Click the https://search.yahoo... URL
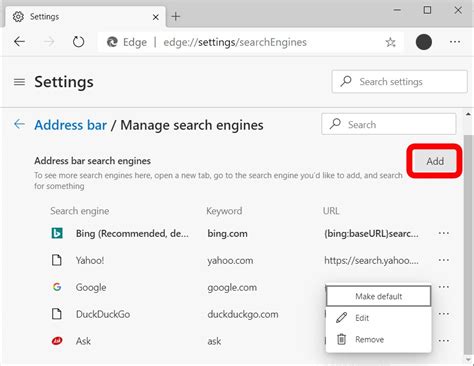Screen dimensions: 474x366 [371, 260]
